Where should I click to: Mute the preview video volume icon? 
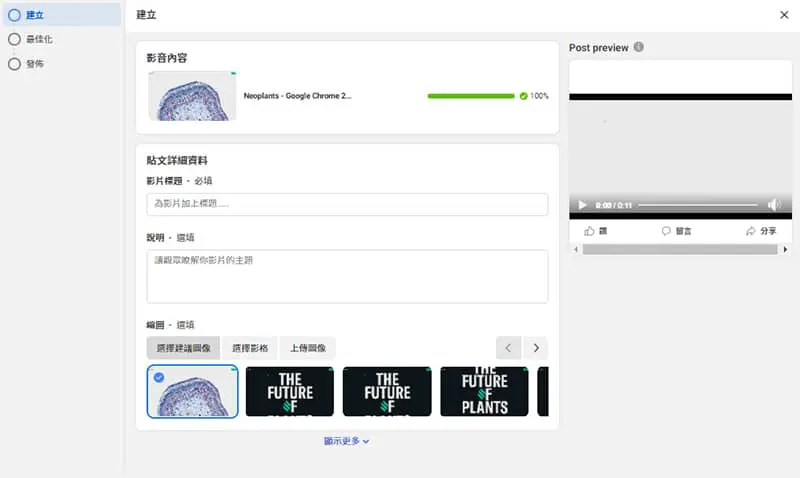click(x=773, y=205)
